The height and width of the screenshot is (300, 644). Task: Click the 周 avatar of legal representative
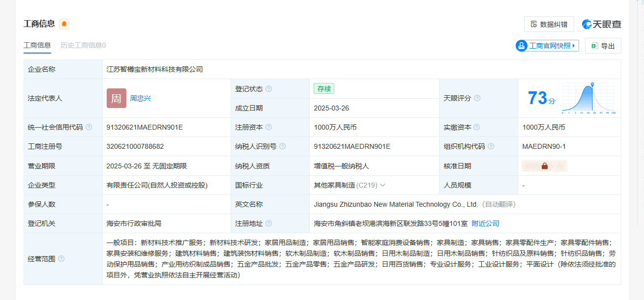pos(117,98)
